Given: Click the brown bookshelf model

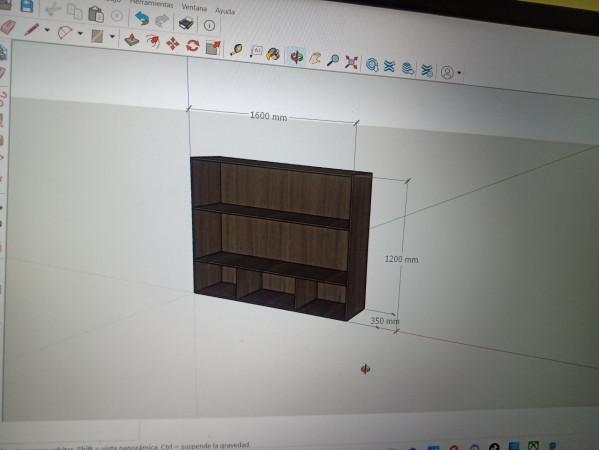Looking at the screenshot, I should click(x=281, y=238).
